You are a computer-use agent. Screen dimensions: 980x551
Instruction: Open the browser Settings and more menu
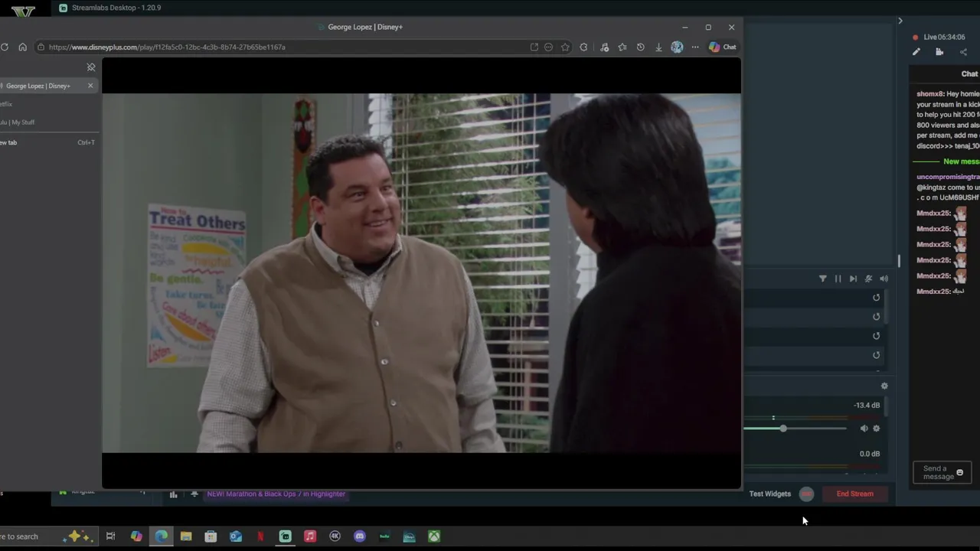pos(695,47)
